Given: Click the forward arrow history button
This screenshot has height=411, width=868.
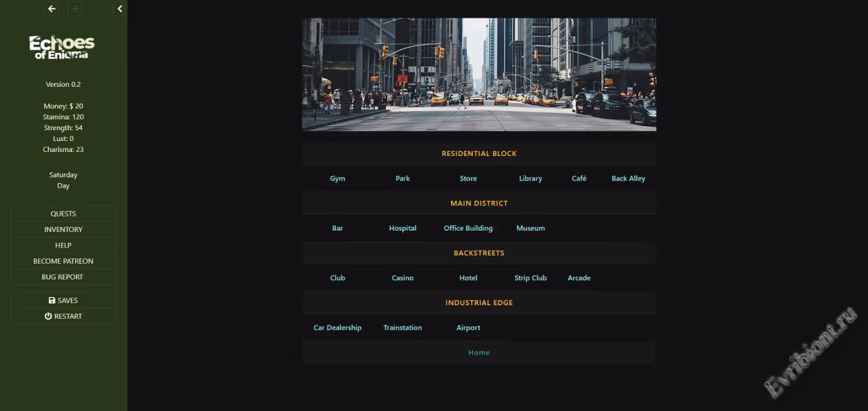Looking at the screenshot, I should tap(75, 9).
